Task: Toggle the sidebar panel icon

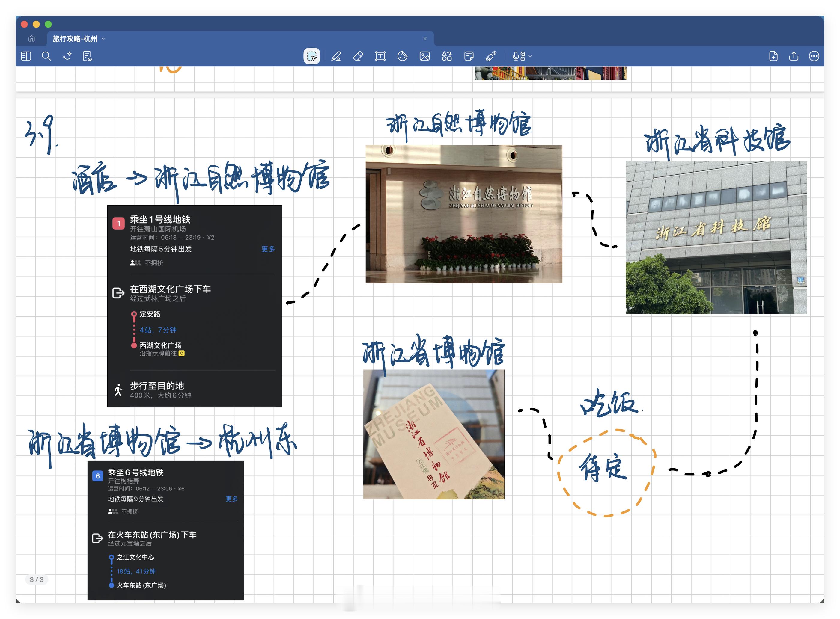Action: [26, 56]
